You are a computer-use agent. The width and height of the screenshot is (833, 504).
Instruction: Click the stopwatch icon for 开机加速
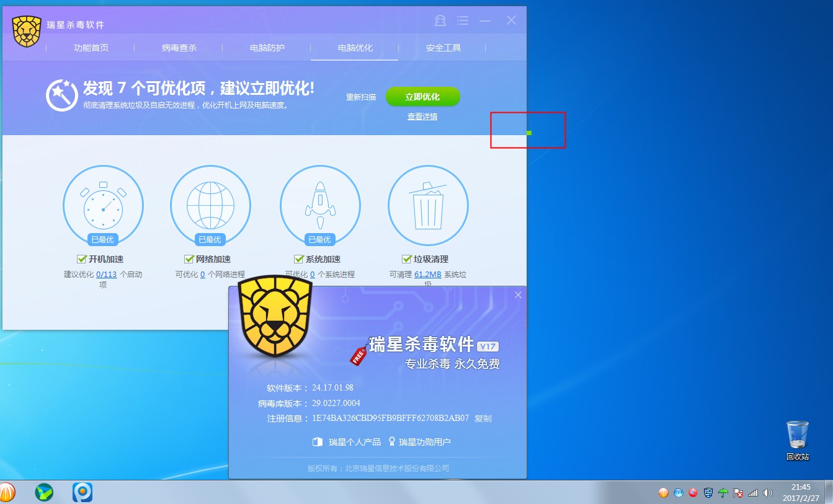103,206
